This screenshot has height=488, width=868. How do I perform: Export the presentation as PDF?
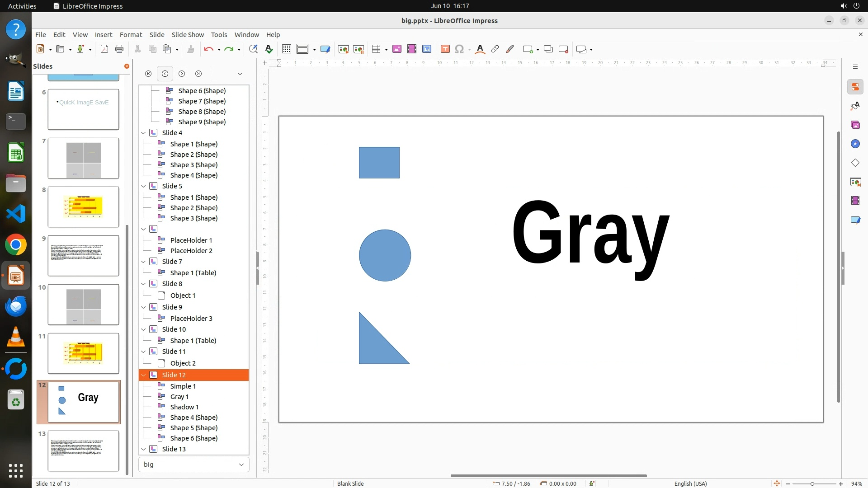pyautogui.click(x=104, y=49)
